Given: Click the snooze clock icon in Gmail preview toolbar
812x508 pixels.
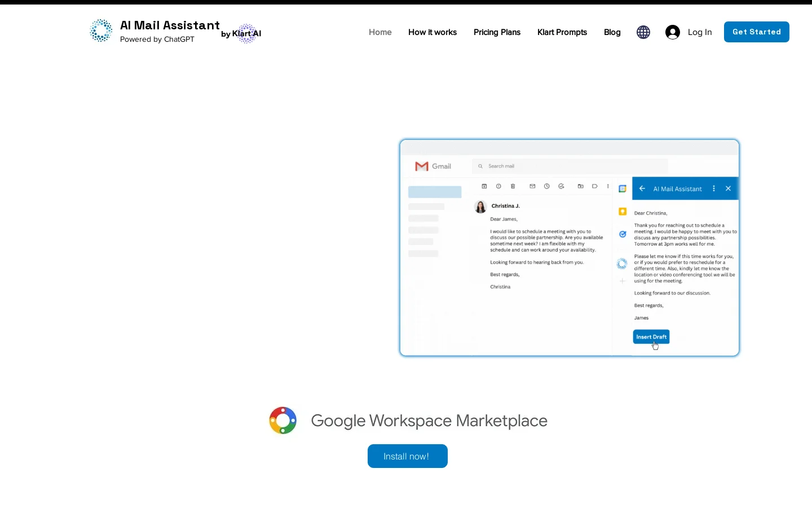Looking at the screenshot, I should pos(546,186).
